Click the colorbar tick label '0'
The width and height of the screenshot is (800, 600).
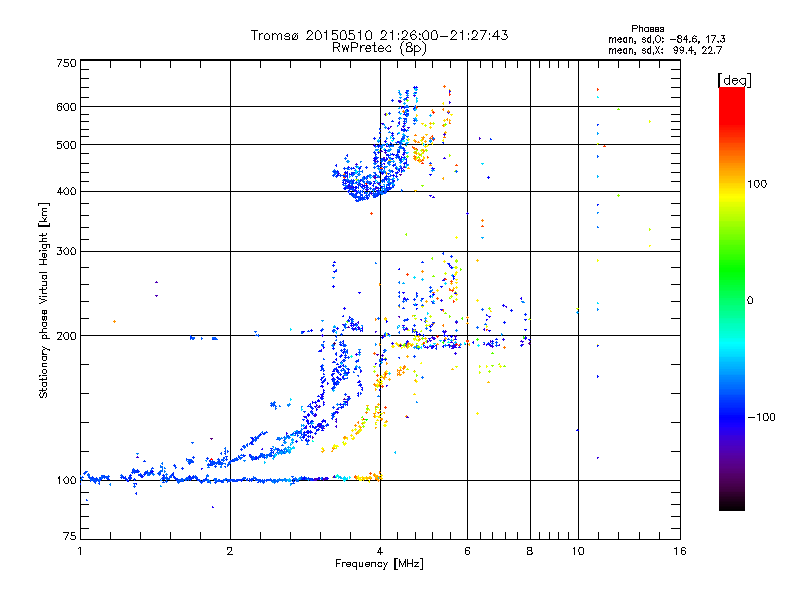(x=750, y=301)
